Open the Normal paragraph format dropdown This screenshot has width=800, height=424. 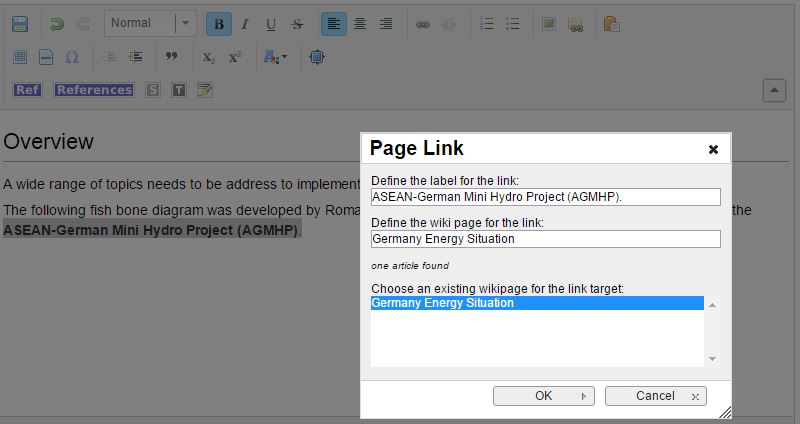[150, 24]
